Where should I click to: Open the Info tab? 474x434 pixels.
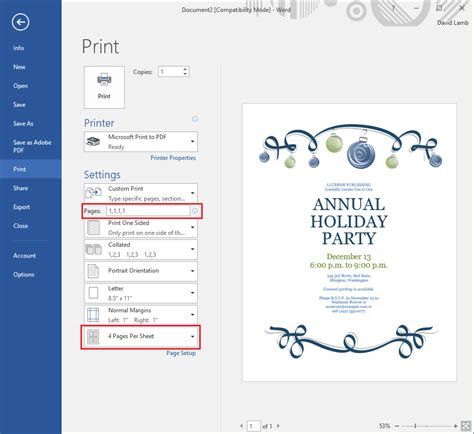tap(18, 48)
